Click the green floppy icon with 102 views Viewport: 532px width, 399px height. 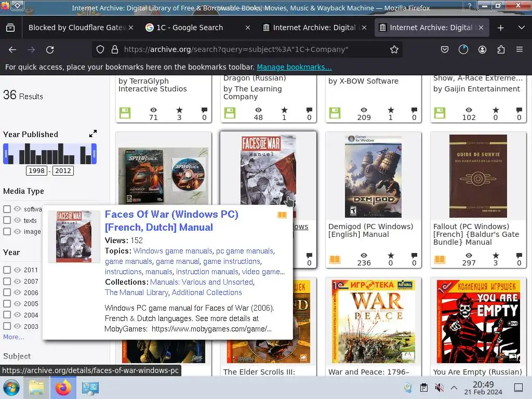(440, 113)
